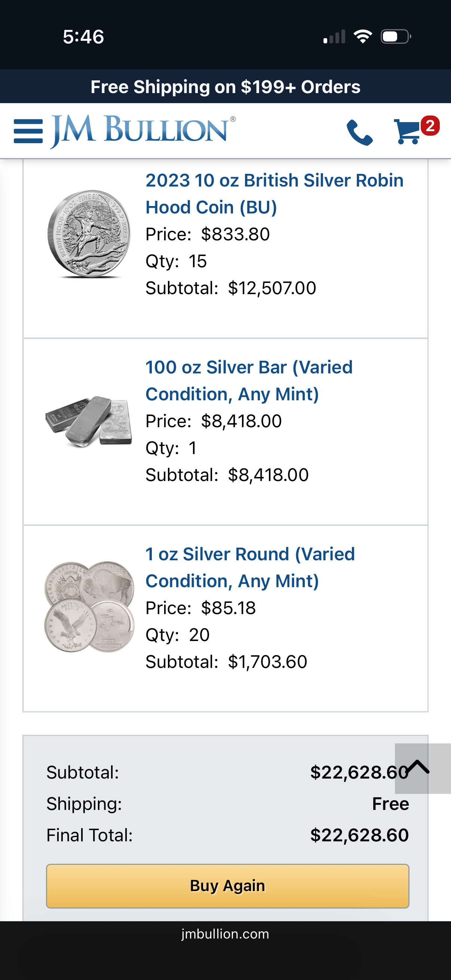This screenshot has width=451, height=980.
Task: Open the shopping cart icon
Action: [407, 132]
